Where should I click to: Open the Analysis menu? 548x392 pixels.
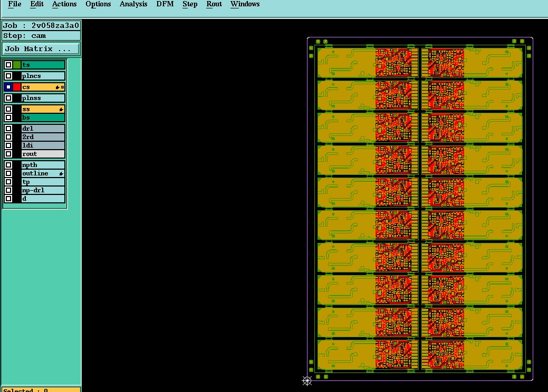133,4
